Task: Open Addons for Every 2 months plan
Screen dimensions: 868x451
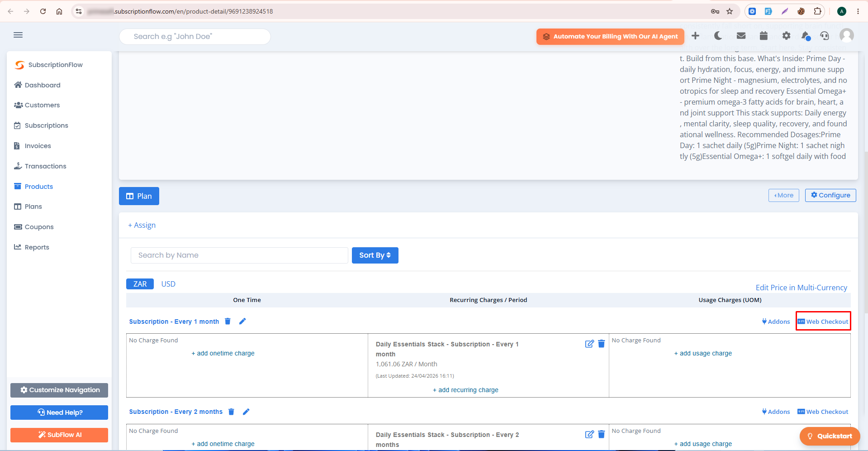Action: (776, 412)
